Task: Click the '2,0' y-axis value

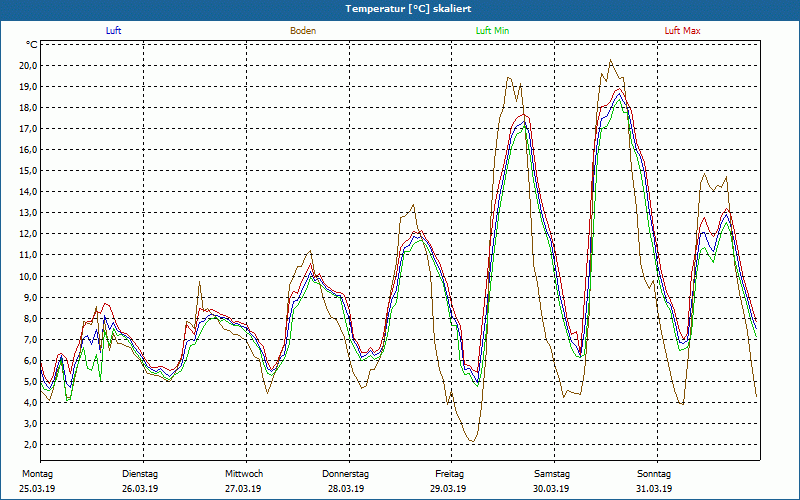Action: (30, 444)
